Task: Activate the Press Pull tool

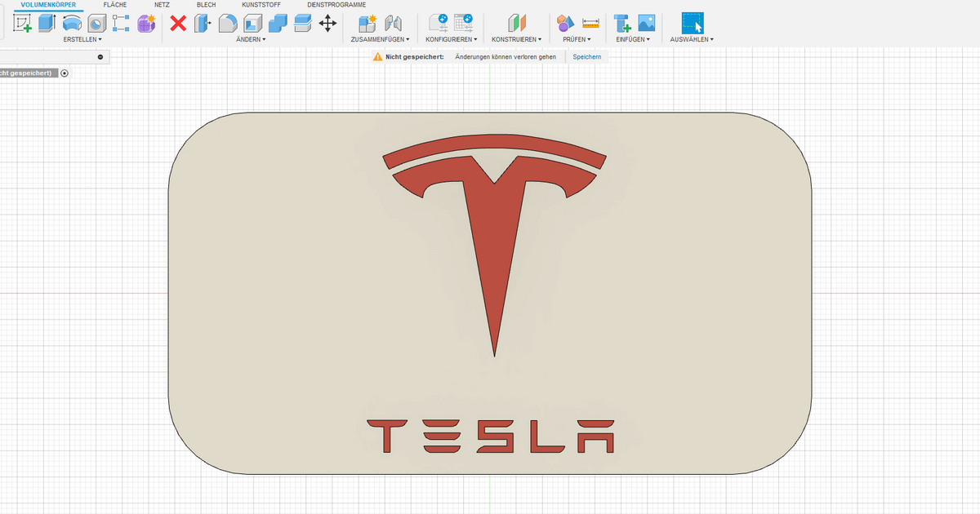Action: point(201,24)
